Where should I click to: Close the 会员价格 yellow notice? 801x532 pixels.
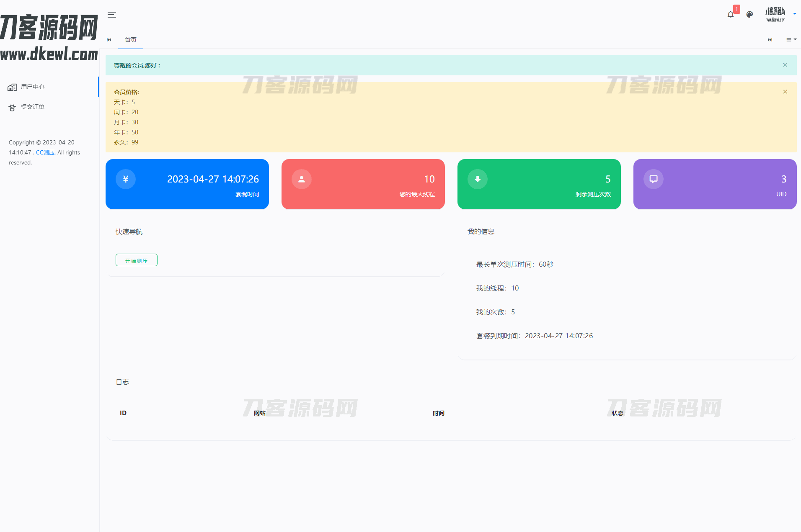[785, 92]
